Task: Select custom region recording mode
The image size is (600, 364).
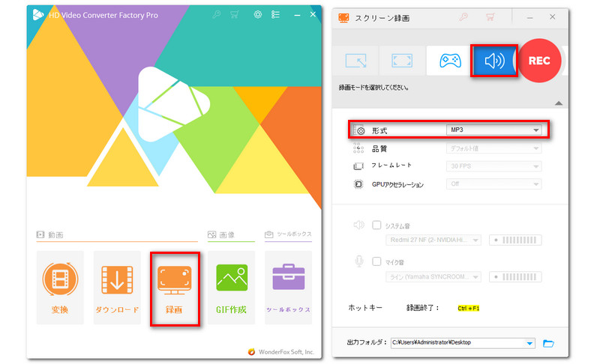Action: tap(355, 61)
